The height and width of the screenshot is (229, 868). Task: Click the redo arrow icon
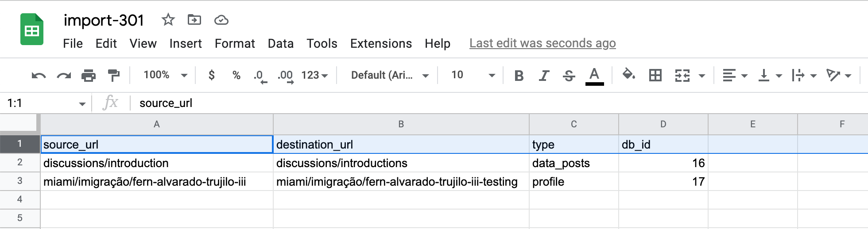pos(64,76)
